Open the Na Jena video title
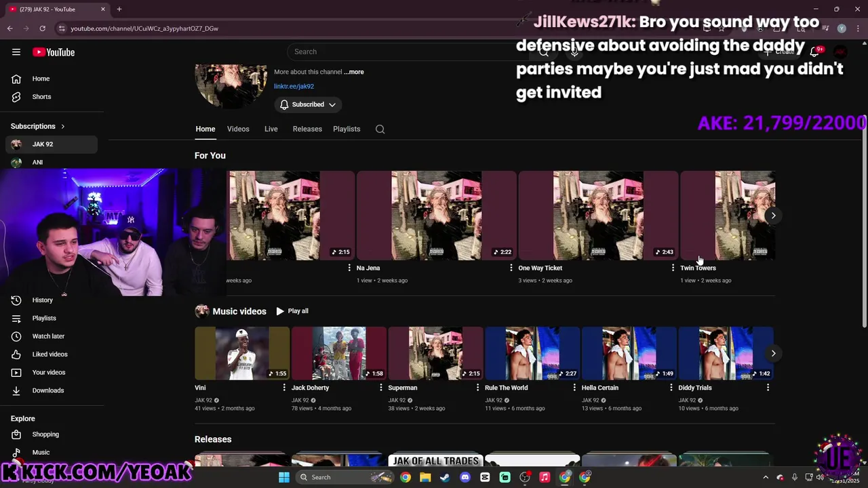 click(x=368, y=268)
